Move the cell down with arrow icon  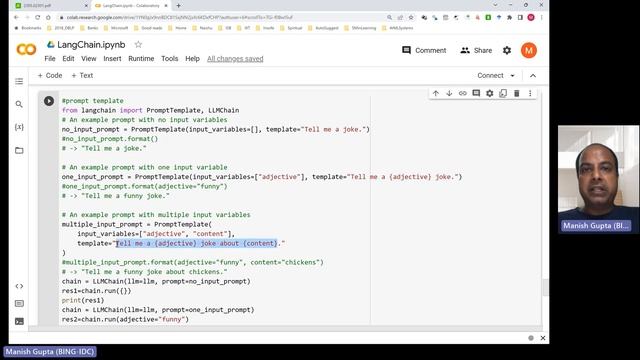[x=449, y=93]
